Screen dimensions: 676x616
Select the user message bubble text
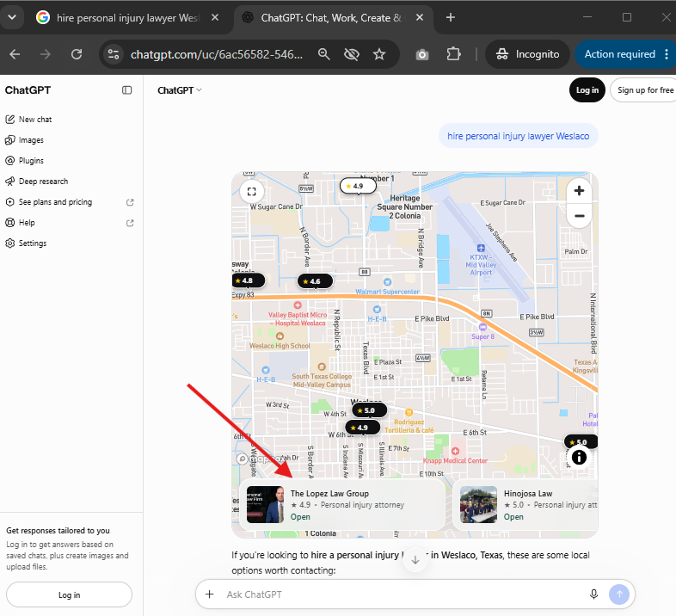coord(518,136)
